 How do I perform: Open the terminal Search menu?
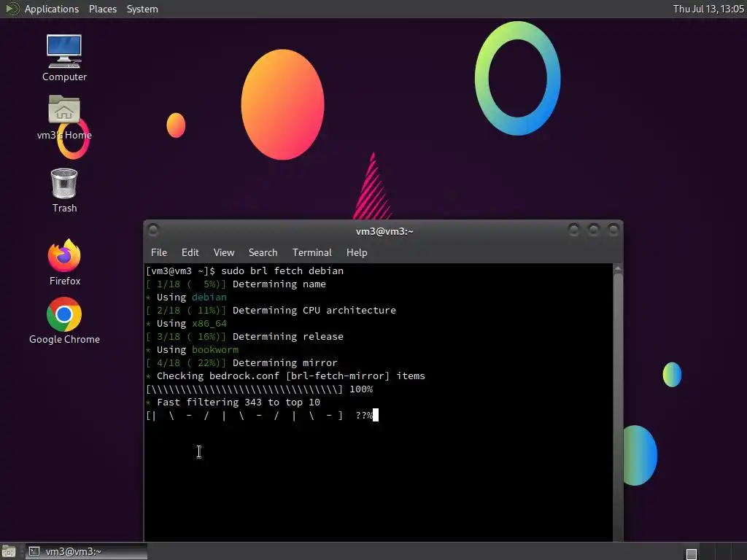(263, 252)
